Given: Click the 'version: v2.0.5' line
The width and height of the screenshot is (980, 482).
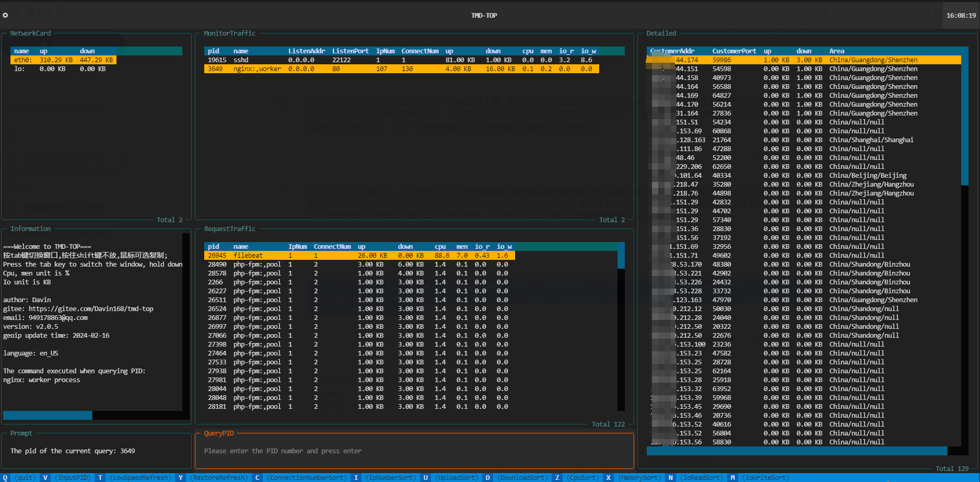Looking at the screenshot, I should click(x=31, y=327).
